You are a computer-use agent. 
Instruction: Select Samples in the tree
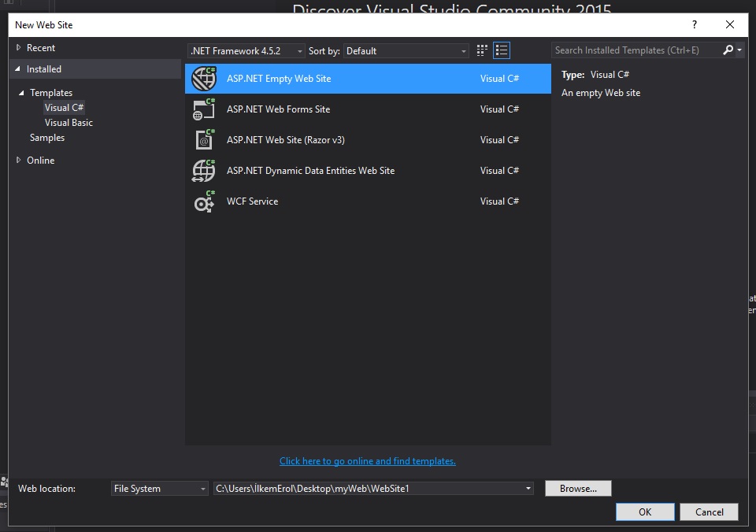(x=47, y=138)
